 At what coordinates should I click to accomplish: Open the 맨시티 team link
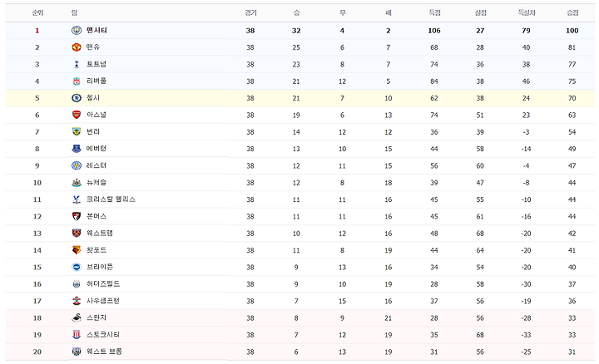pyautogui.click(x=97, y=30)
